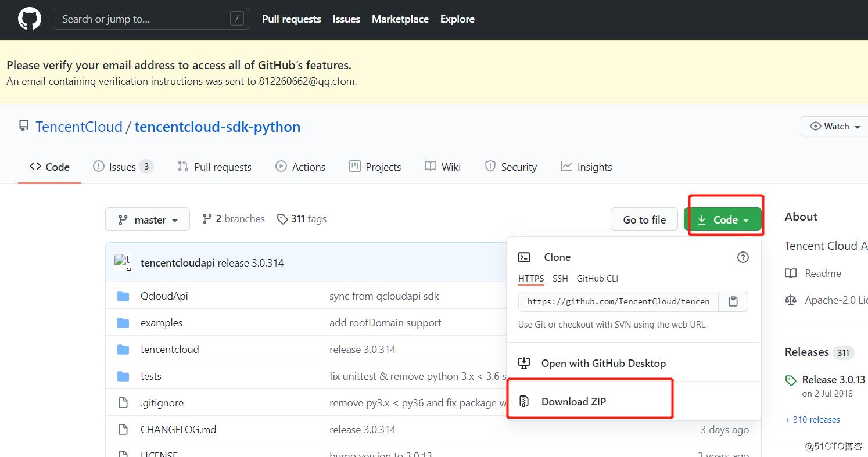868x457 pixels.
Task: Expand the master branch dropdown
Action: [x=148, y=219]
